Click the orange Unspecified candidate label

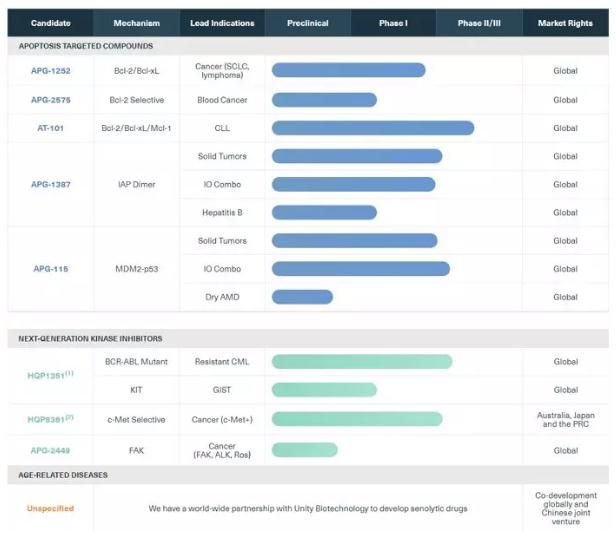[50, 508]
